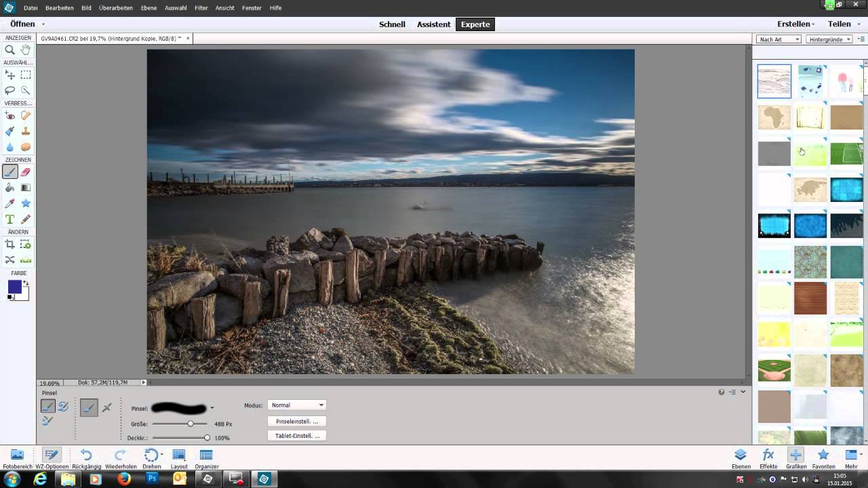Switch to the Assistent mode tab

[x=433, y=24]
